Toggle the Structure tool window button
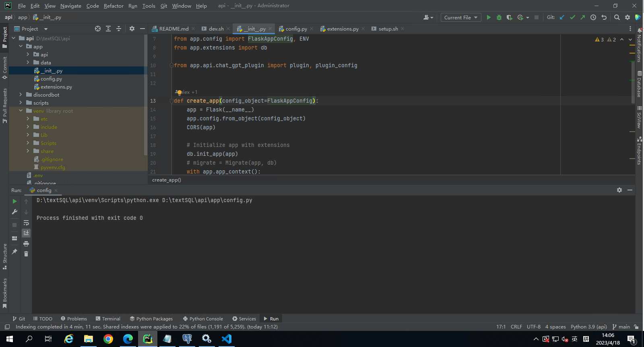Screen dimensions: 644x347 point(5,256)
